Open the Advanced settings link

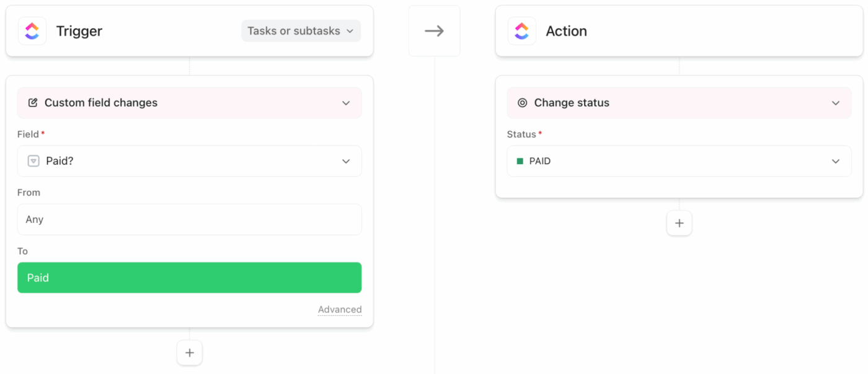[340, 309]
